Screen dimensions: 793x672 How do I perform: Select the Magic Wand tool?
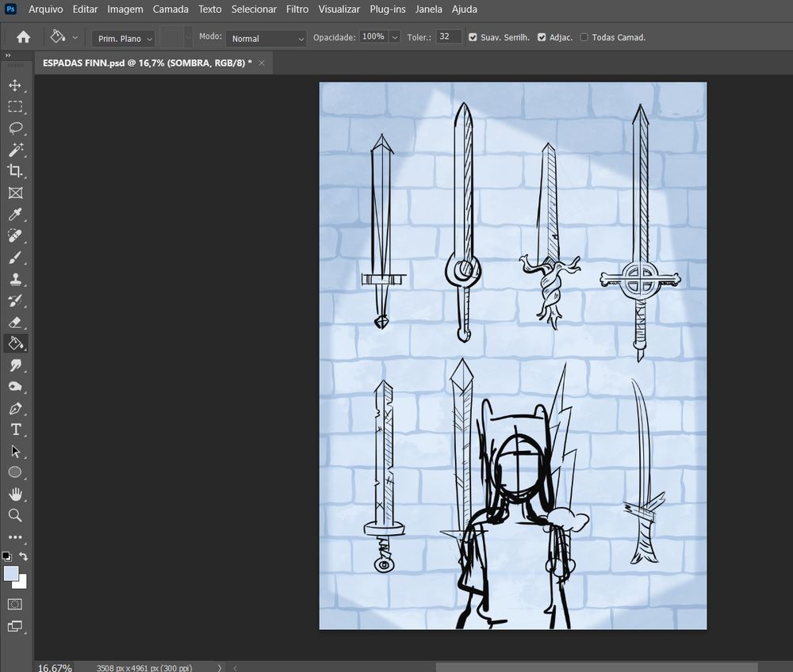15,150
